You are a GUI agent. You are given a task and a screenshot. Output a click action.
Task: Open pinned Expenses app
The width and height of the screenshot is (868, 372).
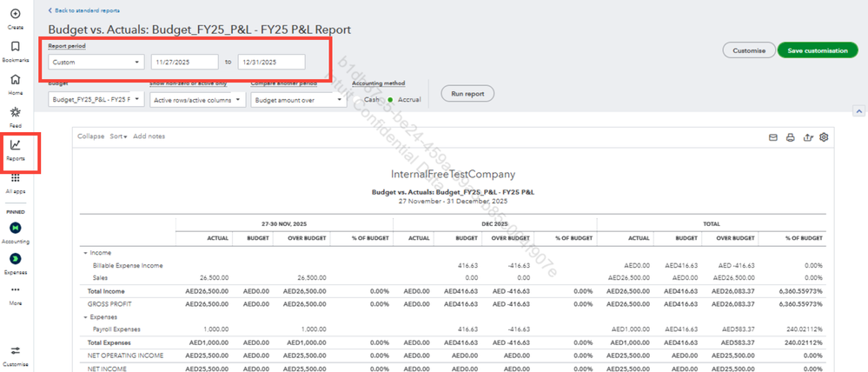click(x=16, y=258)
